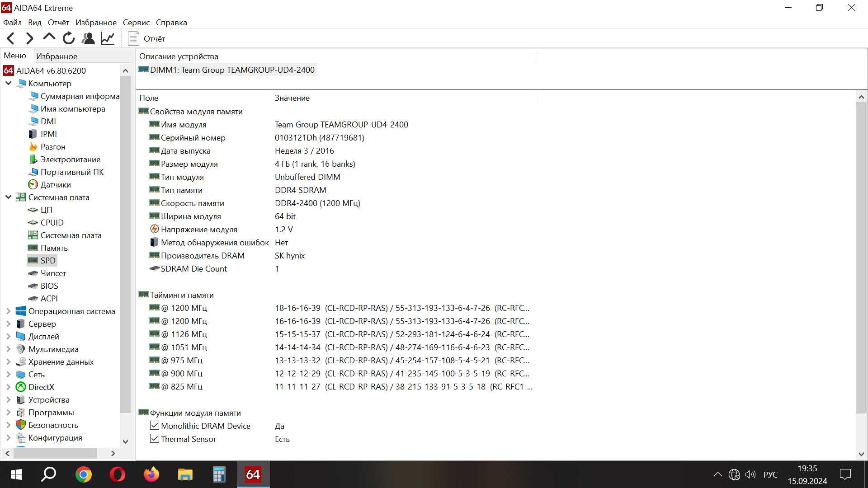Screen dimensions: 868x488
Task: Go up one level with the up arrow icon
Action: (49, 38)
